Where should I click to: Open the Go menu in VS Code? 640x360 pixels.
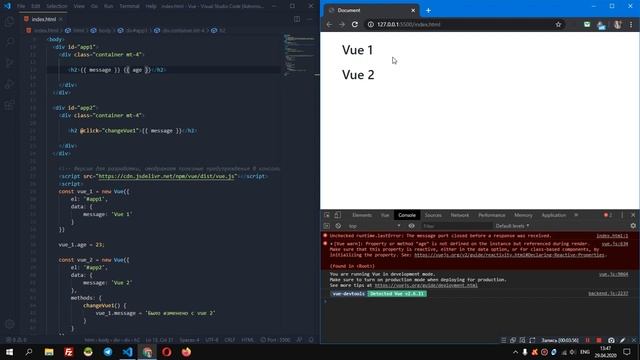click(x=94, y=6)
